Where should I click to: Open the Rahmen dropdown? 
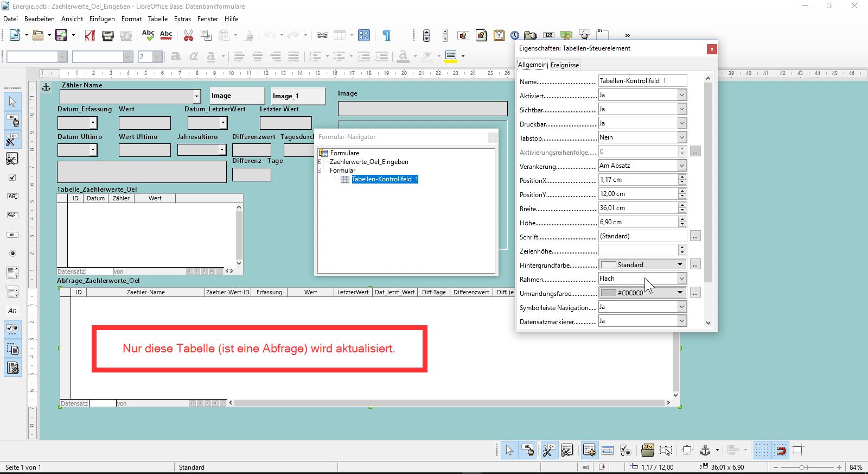coord(681,279)
